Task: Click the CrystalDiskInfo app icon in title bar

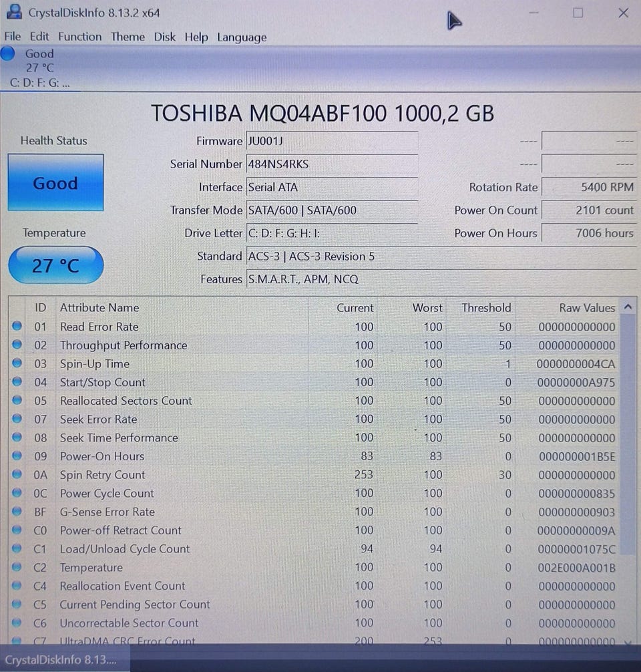Action: point(14,12)
